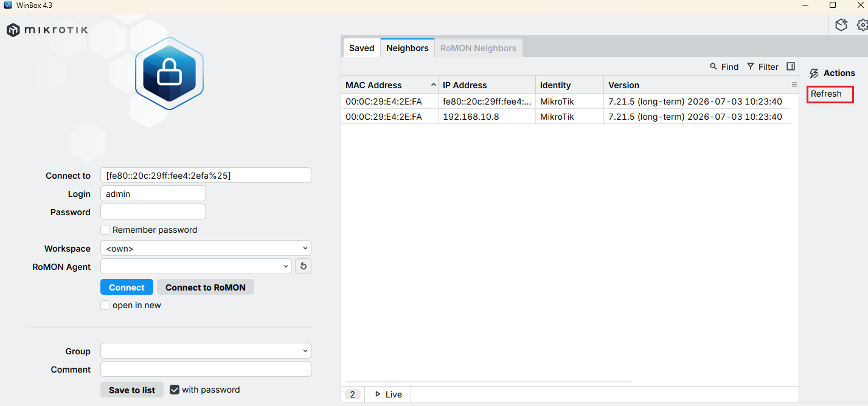This screenshot has height=406, width=868.
Task: Open the column list menu icon
Action: pos(794,84)
